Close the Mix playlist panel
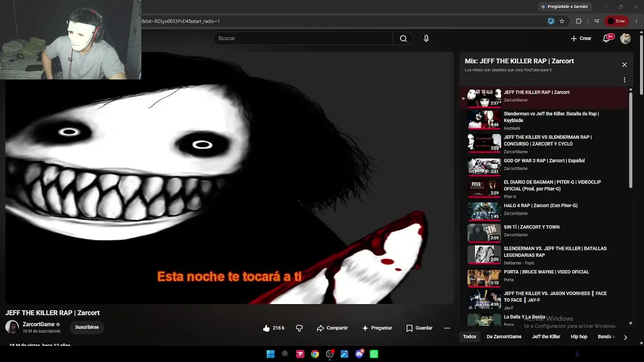This screenshot has height=362, width=644. [624, 65]
